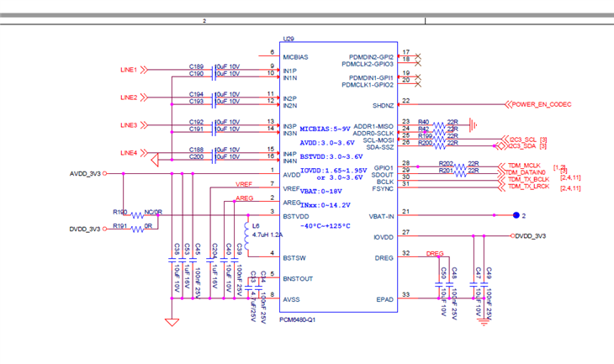Click the no-connect X marker on pin 19

[418, 77]
